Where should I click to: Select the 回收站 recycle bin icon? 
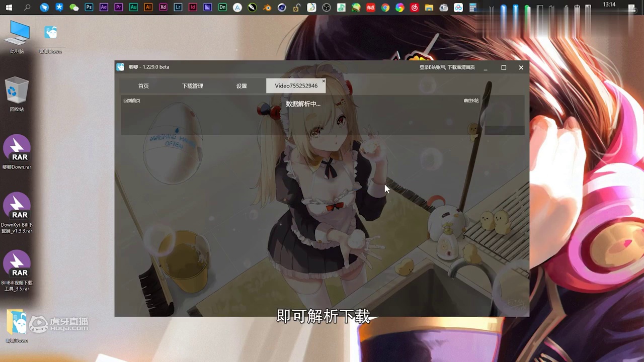(x=17, y=95)
